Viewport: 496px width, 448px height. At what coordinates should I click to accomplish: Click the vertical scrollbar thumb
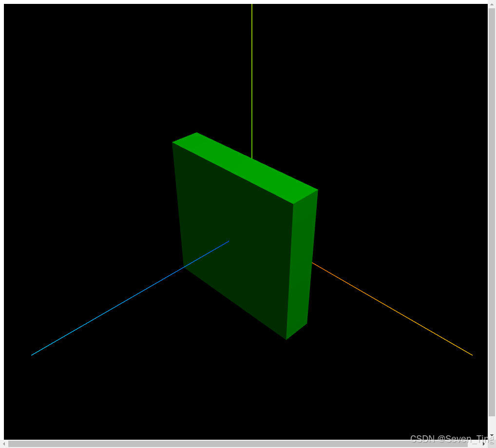[x=492, y=212]
